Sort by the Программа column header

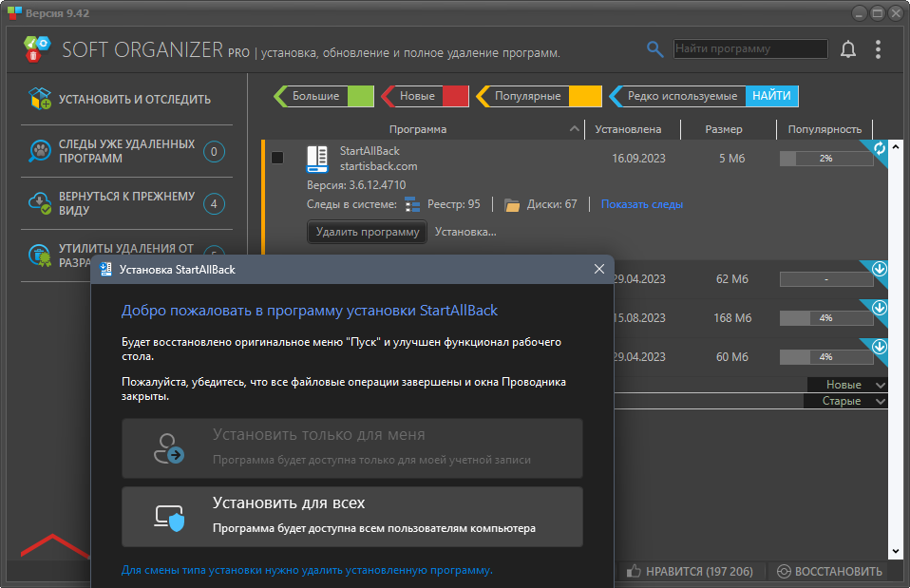click(x=417, y=129)
